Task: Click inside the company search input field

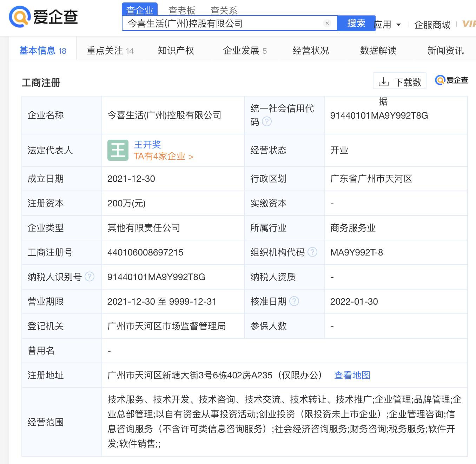Action: (228, 24)
